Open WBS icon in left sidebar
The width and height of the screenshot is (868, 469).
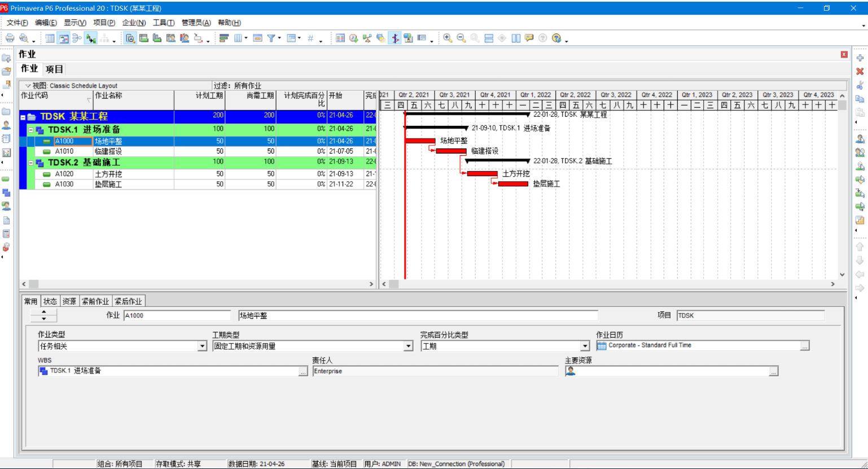tap(6, 193)
